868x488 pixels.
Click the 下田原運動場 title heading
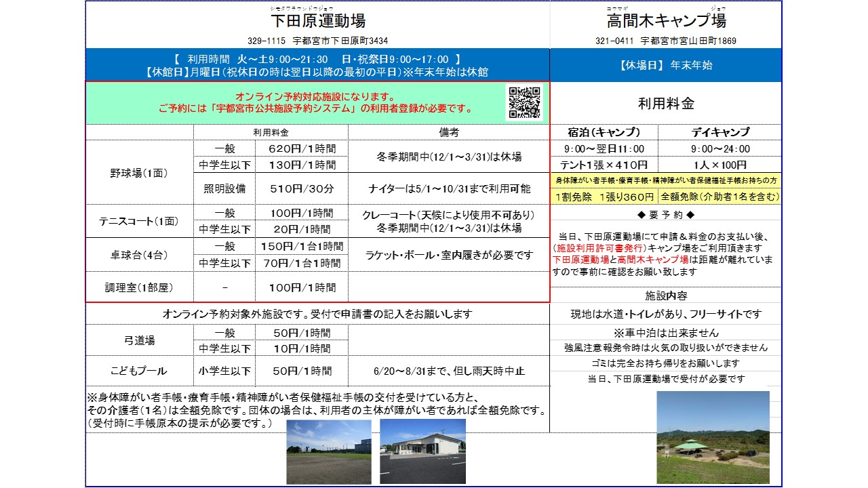point(317,22)
